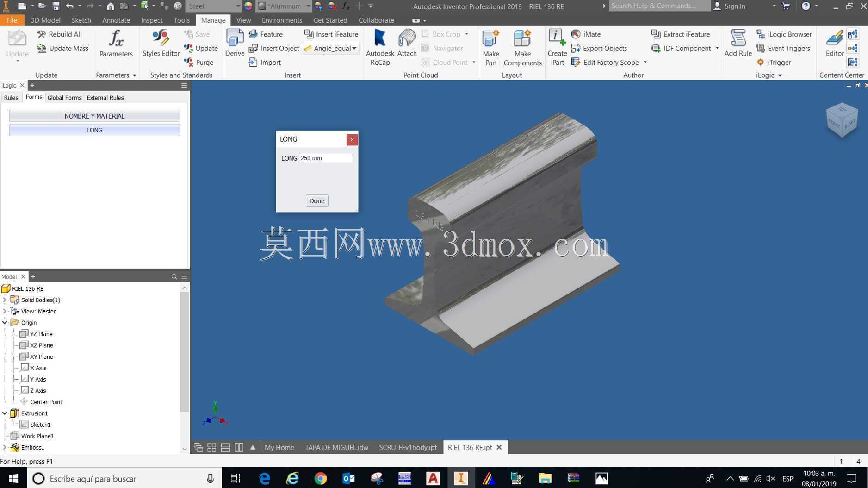Attach a point cloud
This screenshot has height=488, width=868.
pos(407,44)
